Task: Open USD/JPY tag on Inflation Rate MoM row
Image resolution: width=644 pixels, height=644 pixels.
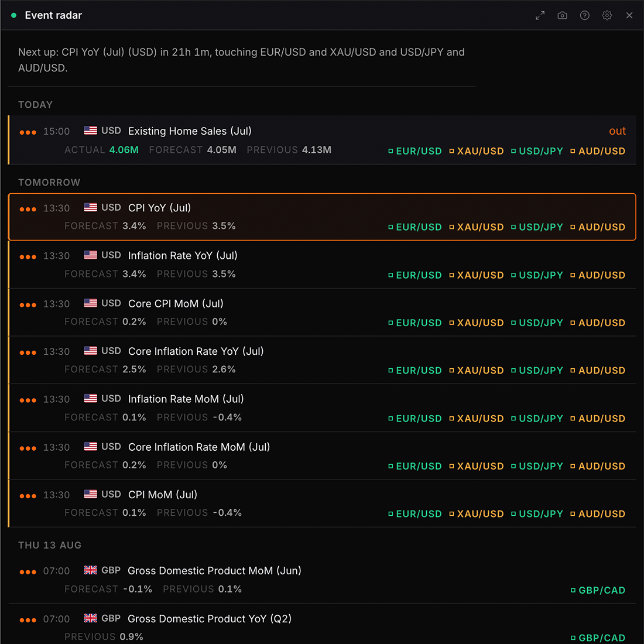Action: tap(537, 419)
